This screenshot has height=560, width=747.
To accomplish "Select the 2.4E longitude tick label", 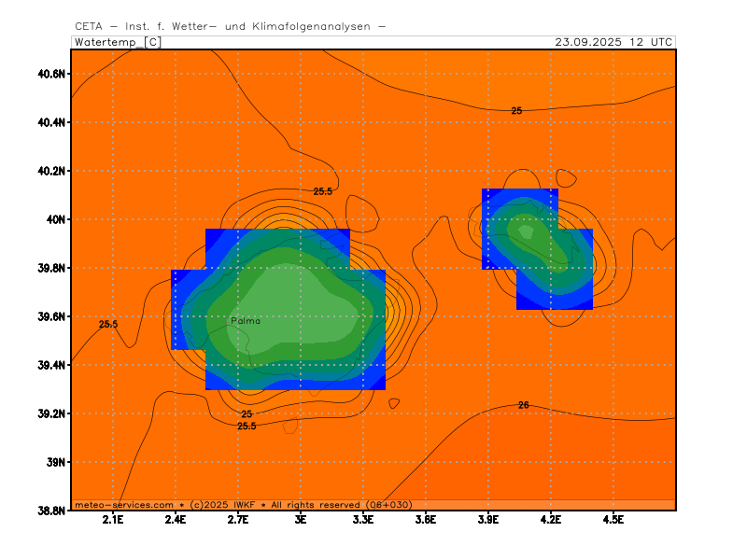I will tap(176, 520).
